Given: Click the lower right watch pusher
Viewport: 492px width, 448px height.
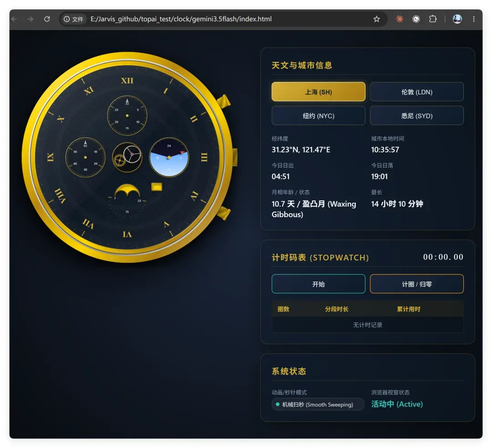Looking at the screenshot, I should pyautogui.click(x=224, y=213).
